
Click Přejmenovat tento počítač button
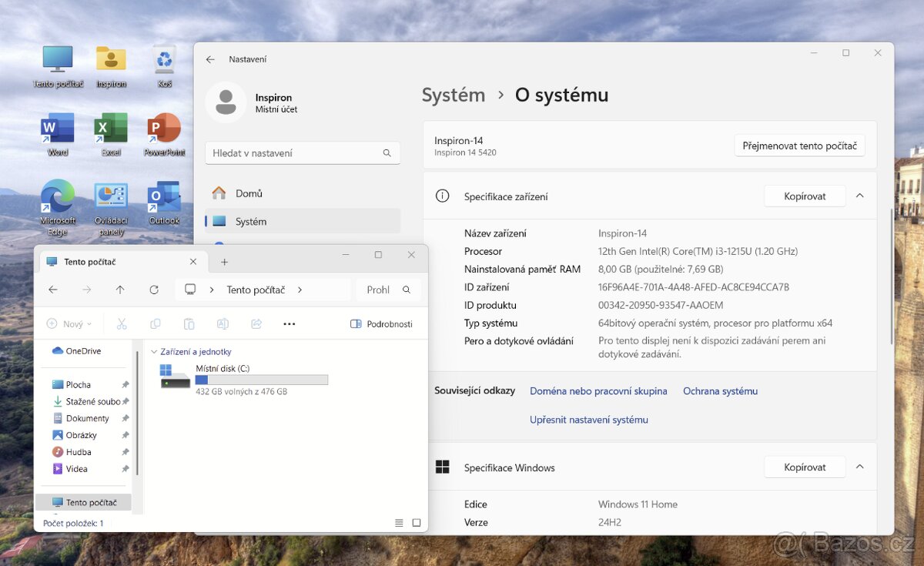click(799, 146)
